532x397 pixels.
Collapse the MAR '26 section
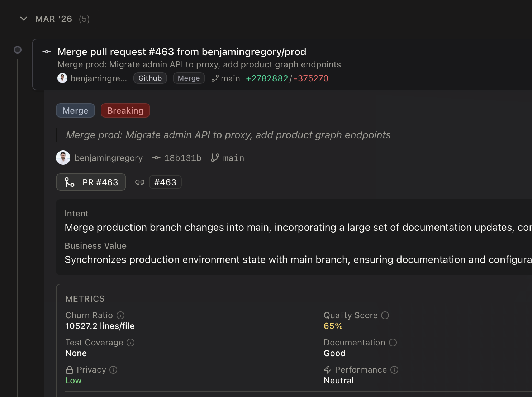[x=23, y=19]
